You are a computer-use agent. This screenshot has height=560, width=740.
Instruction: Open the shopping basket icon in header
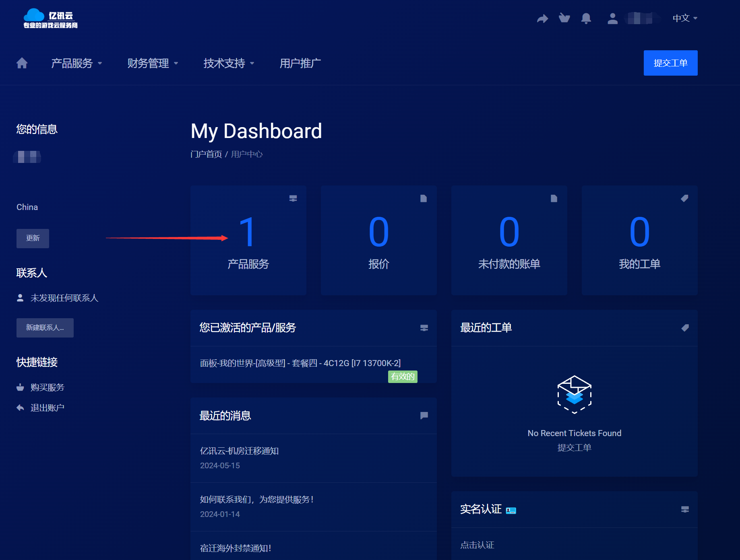point(564,18)
